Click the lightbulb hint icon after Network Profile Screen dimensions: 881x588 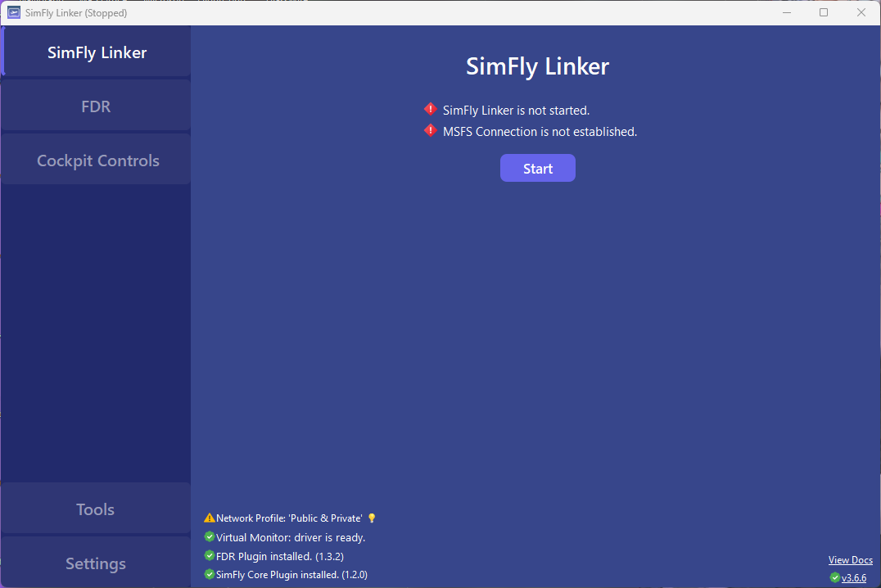point(372,518)
